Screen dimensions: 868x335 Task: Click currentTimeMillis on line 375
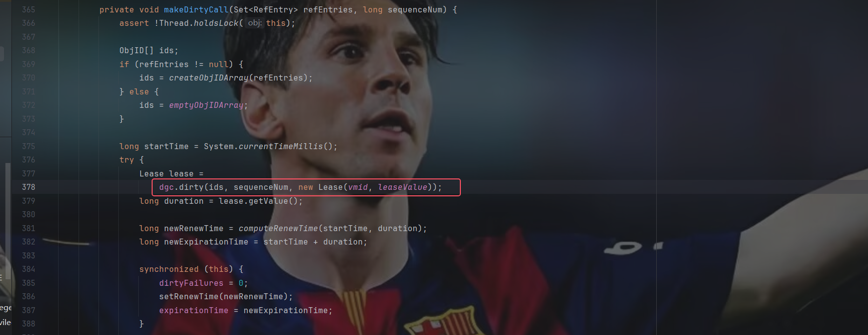[281, 147]
